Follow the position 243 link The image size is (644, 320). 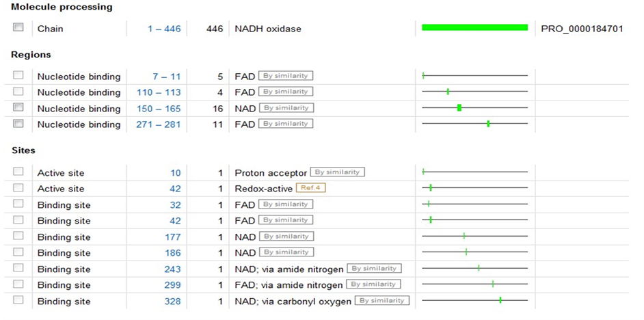(x=172, y=269)
